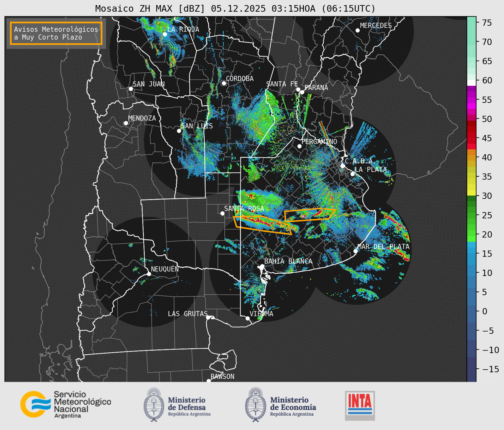The width and height of the screenshot is (504, 430).
Task: Click the SANTA ROSA city marker dot
Action: tap(222, 213)
